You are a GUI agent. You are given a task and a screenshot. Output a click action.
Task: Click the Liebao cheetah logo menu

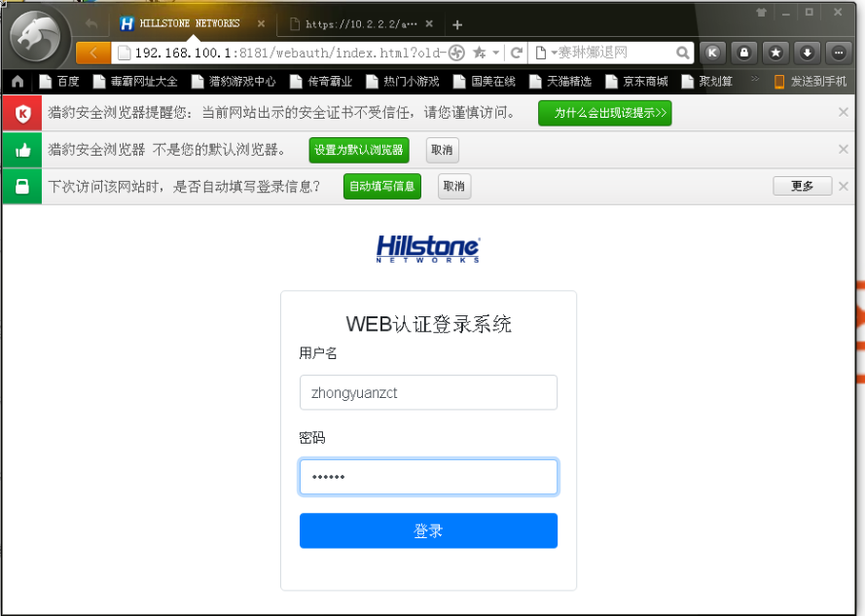[37, 38]
